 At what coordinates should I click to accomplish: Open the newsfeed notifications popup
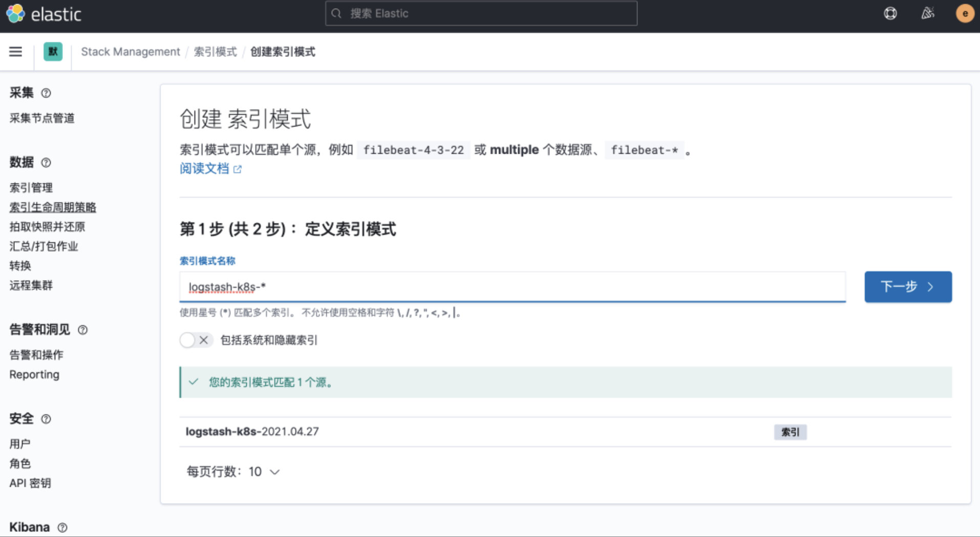pos(927,13)
